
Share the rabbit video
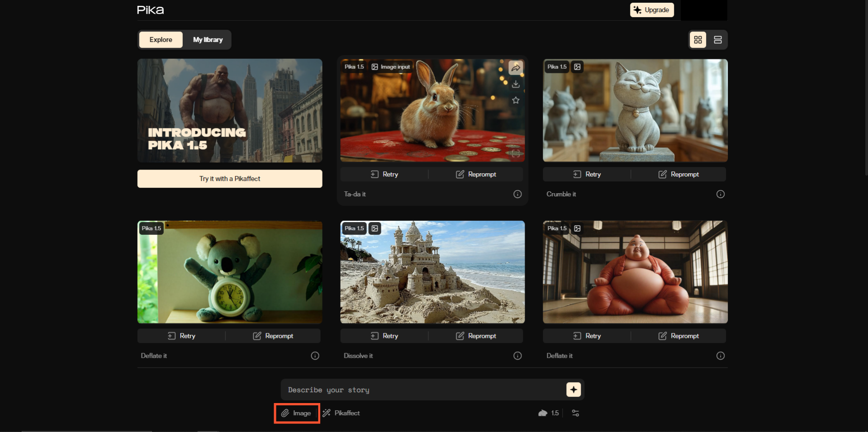(516, 68)
